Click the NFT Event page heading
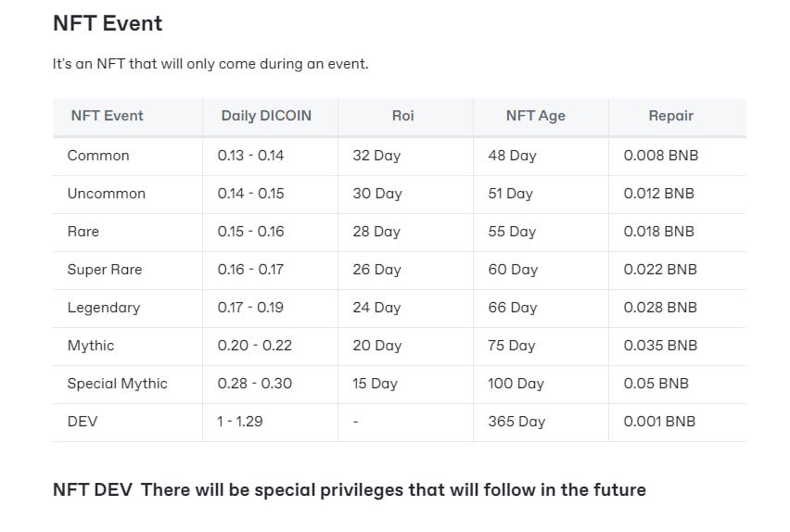 [x=108, y=24]
